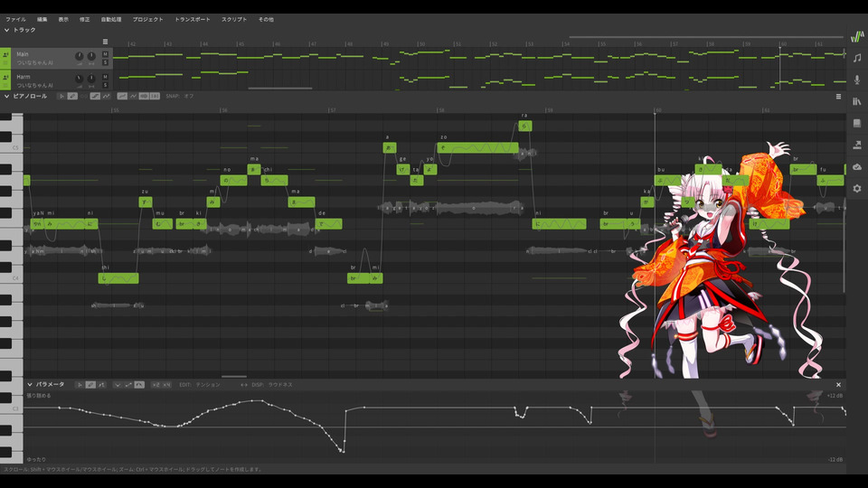Solo the Main track
The image size is (868, 488).
(105, 62)
